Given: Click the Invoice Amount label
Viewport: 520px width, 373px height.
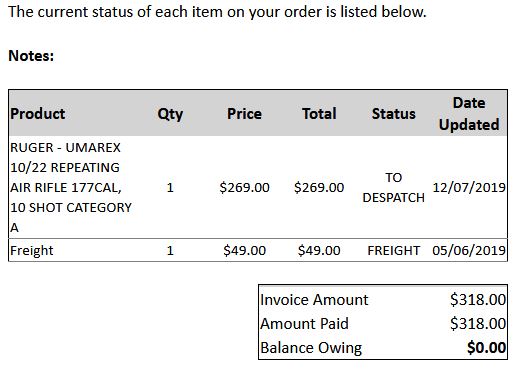Looking at the screenshot, I should [x=314, y=299].
